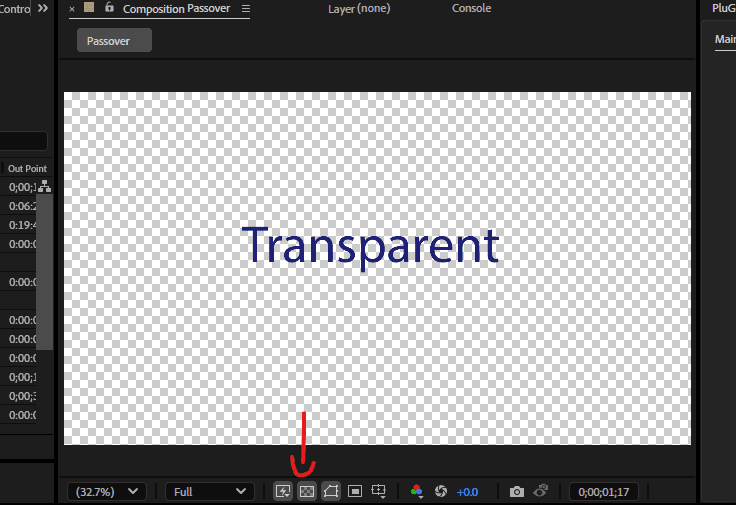Viewport: 736px width, 505px height.
Task: Toggle Fast Previews button
Action: point(284,491)
